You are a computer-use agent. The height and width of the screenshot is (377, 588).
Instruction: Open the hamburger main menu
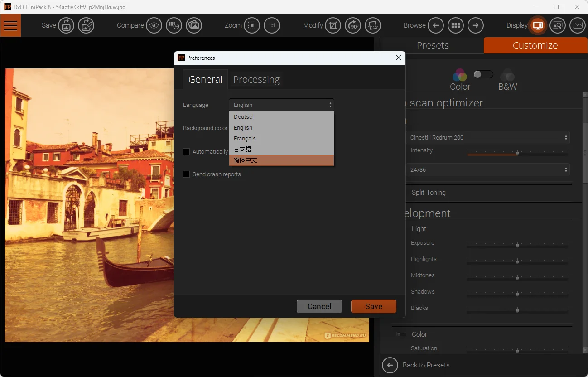(x=10, y=25)
